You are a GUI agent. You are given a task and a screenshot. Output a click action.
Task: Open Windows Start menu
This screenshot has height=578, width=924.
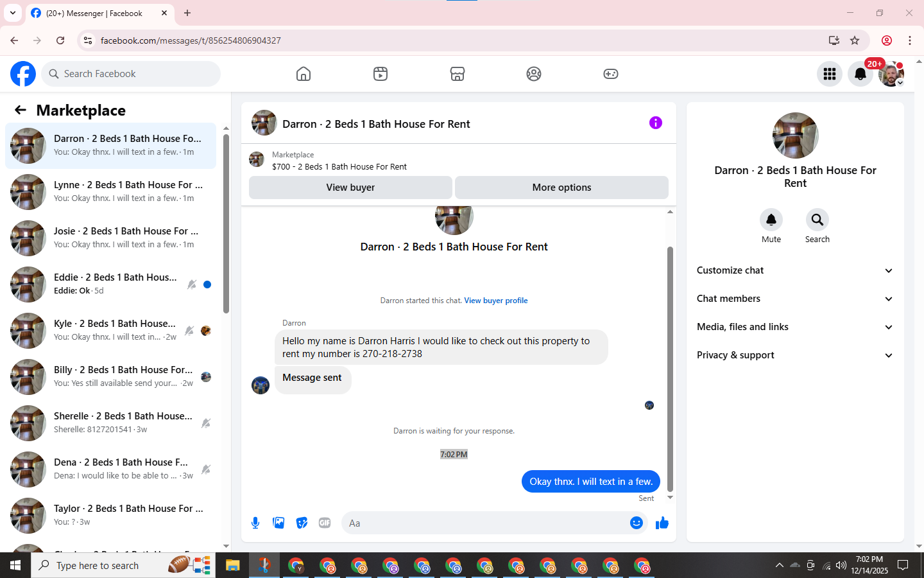[15, 565]
